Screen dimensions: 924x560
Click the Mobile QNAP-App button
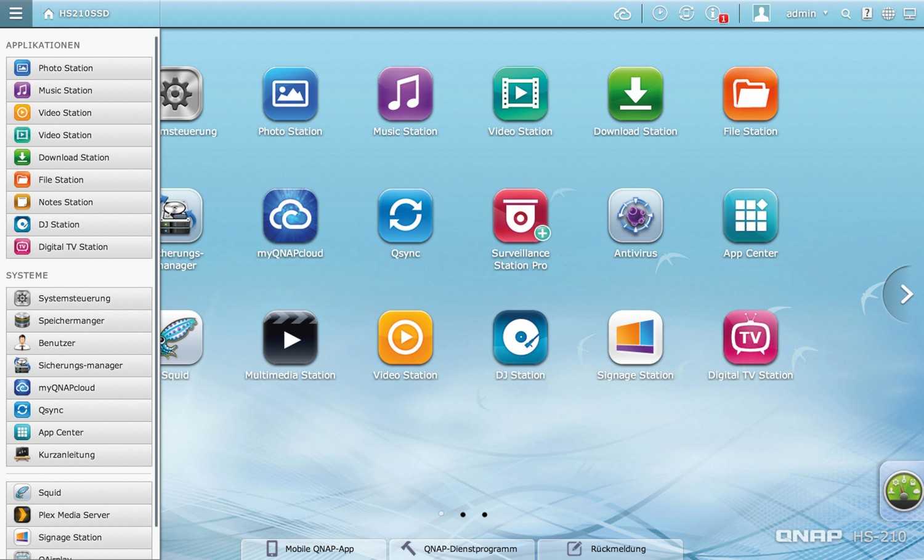(314, 549)
